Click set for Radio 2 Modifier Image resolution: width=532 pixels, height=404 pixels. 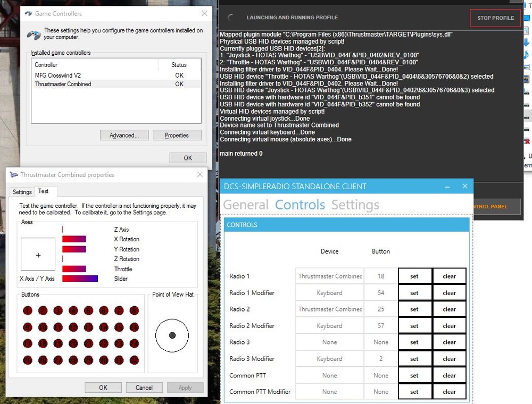pos(414,326)
